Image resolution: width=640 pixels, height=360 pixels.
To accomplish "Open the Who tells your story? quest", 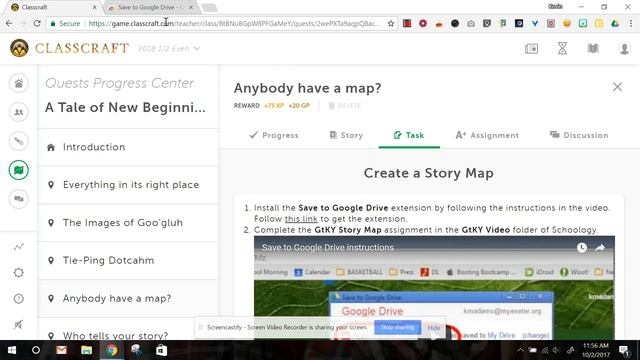I will click(128, 336).
